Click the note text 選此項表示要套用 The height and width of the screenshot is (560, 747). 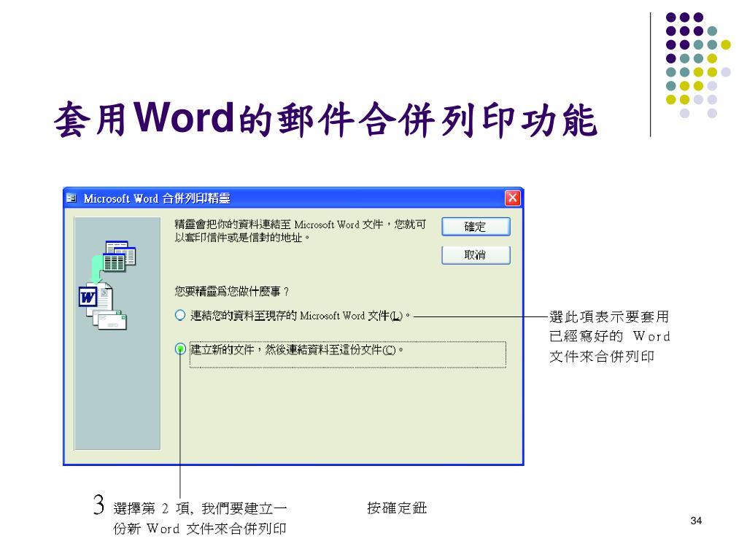pyautogui.click(x=609, y=316)
